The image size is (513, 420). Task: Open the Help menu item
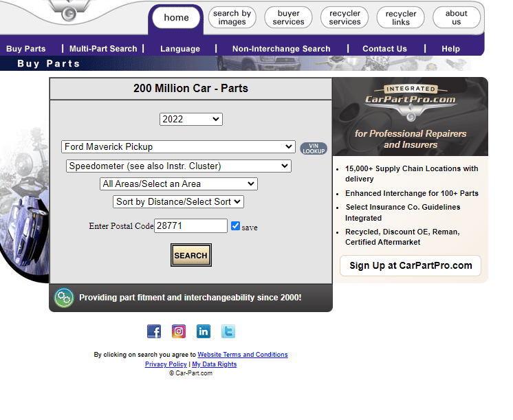[x=451, y=49]
